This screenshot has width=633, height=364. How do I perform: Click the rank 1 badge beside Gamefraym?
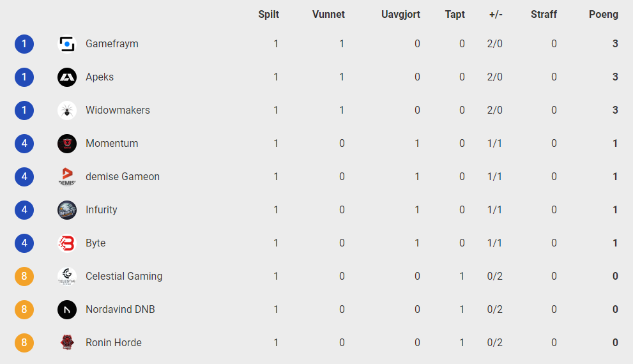click(x=24, y=44)
